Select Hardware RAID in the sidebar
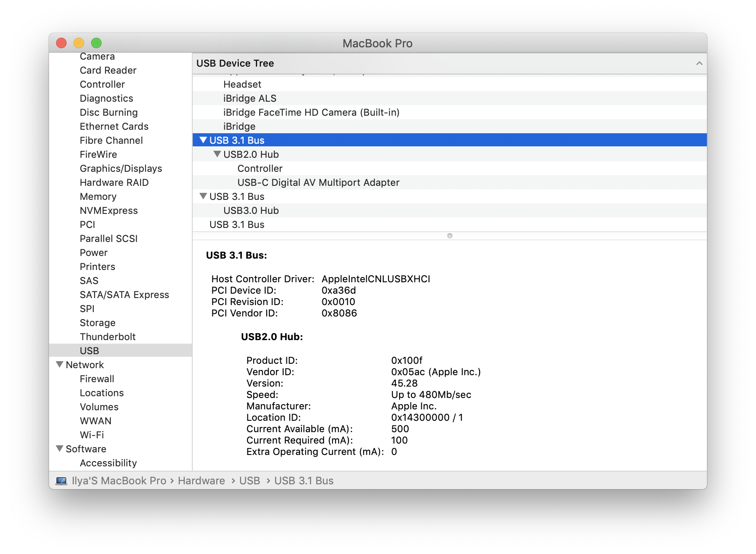Image resolution: width=756 pixels, height=554 pixels. pyautogui.click(x=114, y=182)
